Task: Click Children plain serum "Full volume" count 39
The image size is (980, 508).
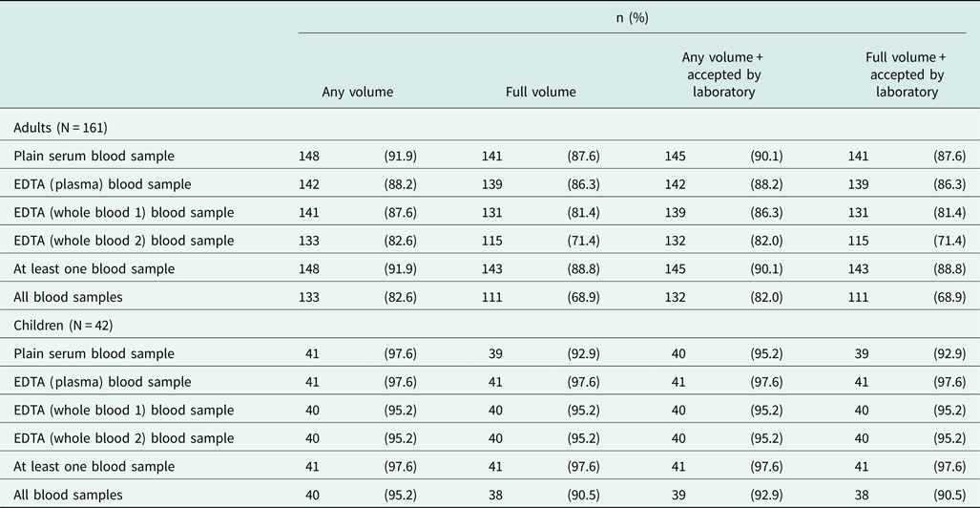Action: coord(494,353)
